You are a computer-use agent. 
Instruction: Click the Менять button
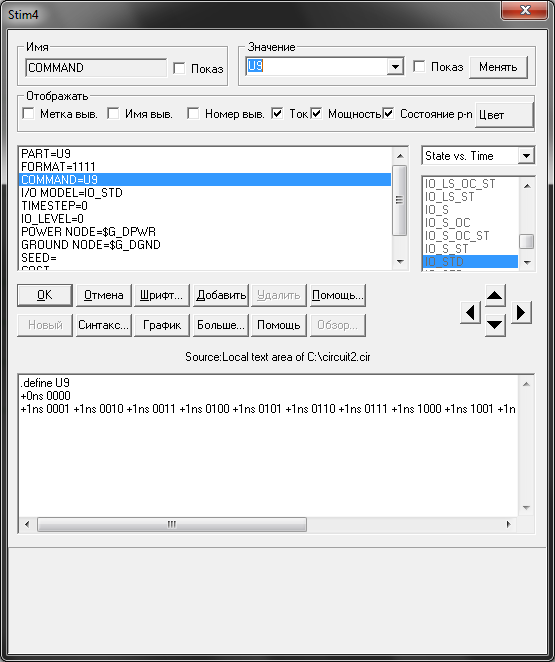[498, 67]
